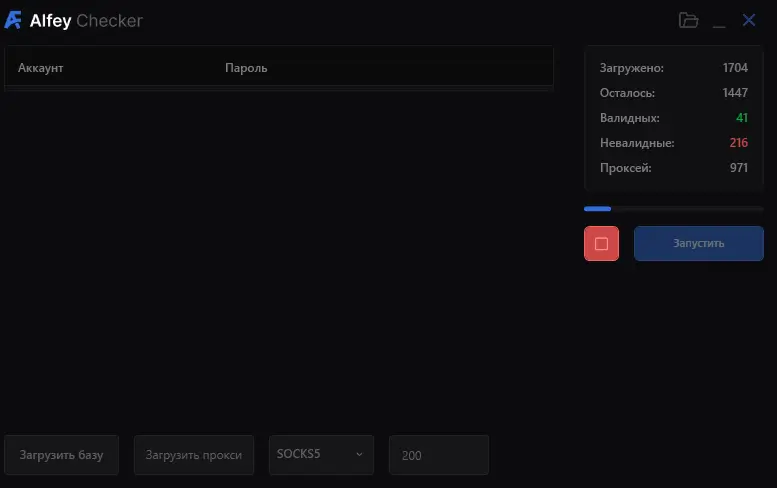Click the Загрузить прокси button
The width and height of the screenshot is (777, 488).
[194, 455]
